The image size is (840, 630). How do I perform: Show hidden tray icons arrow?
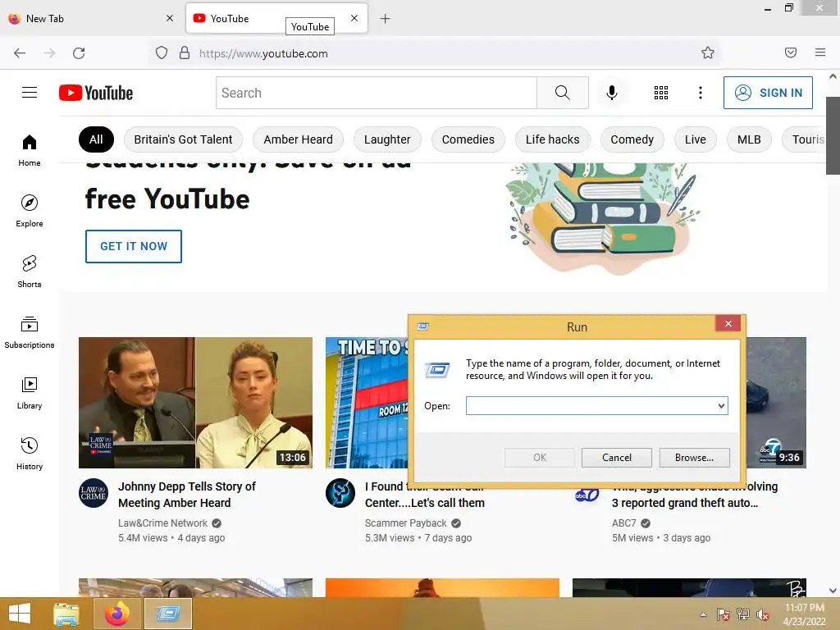point(703,614)
